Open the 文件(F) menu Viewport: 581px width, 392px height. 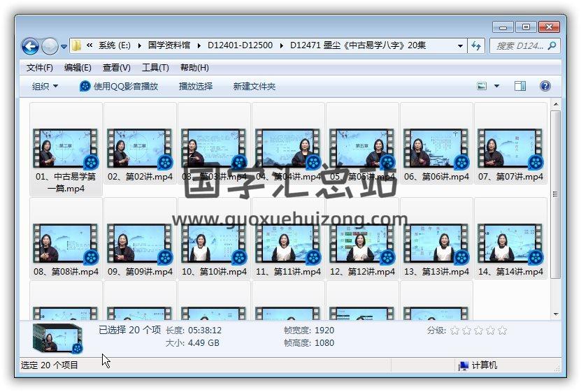point(40,68)
